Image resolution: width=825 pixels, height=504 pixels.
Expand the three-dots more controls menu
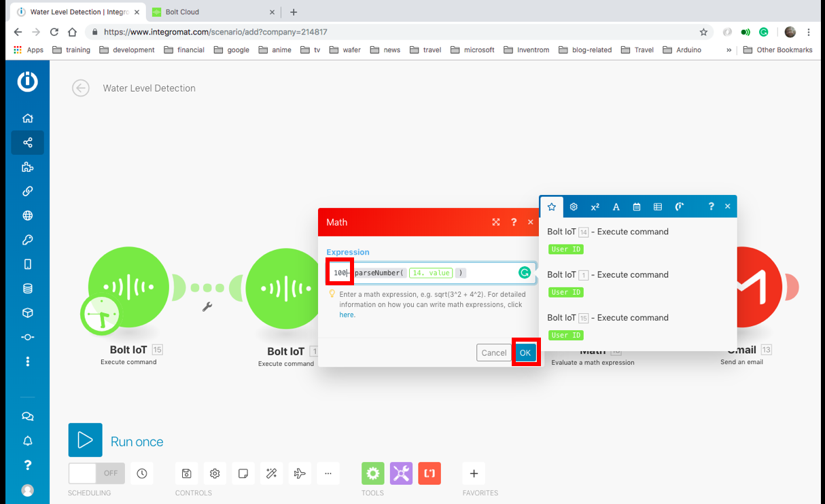[328, 473]
